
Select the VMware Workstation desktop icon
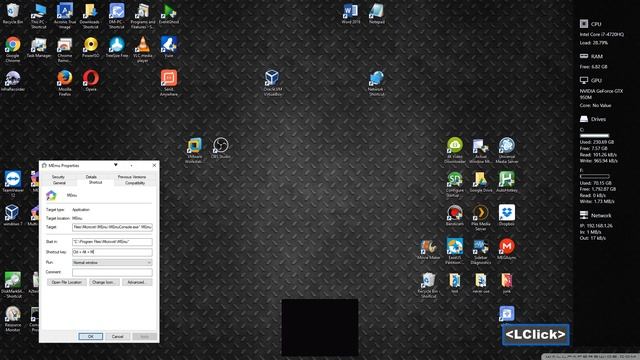[194, 145]
